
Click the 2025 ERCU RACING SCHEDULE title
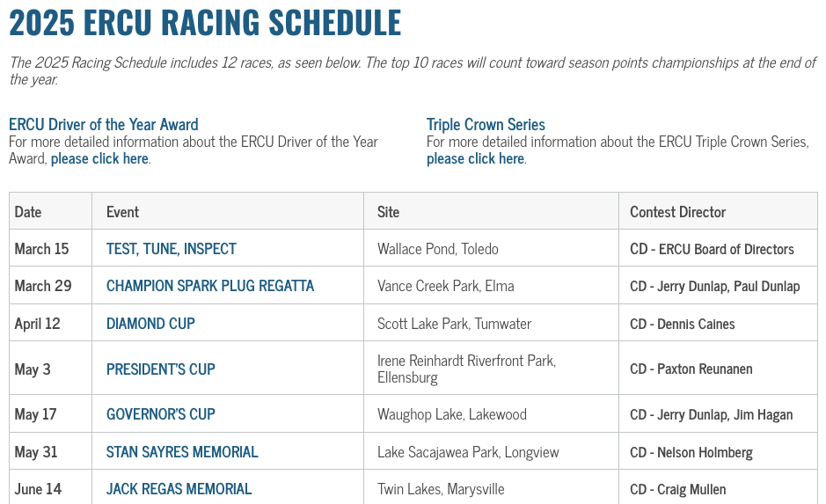point(206,22)
